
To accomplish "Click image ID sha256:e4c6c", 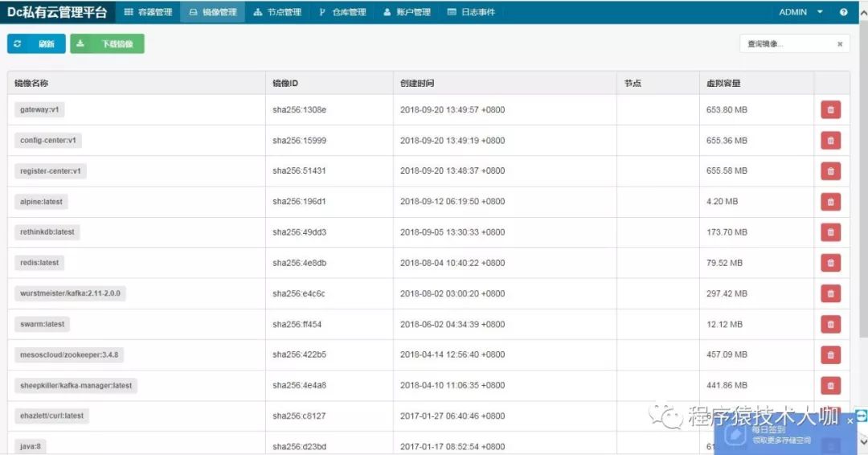I will click(x=299, y=293).
